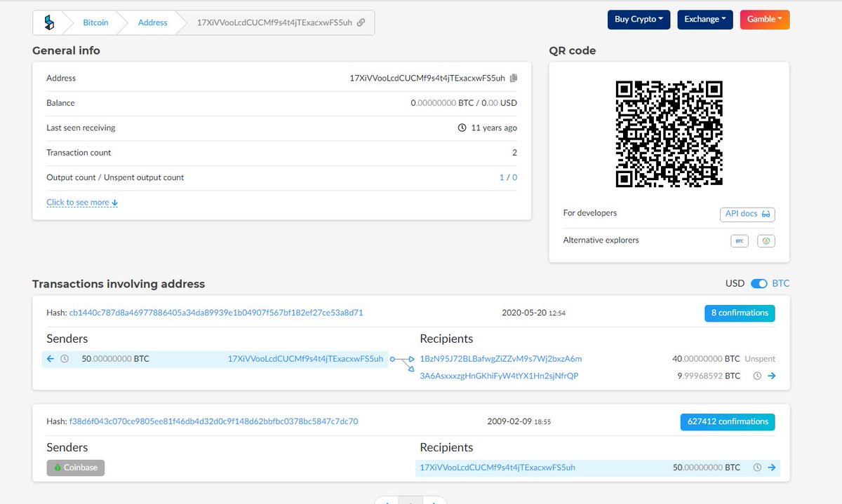Viewport: 842px width, 504px height.
Task: Click the balance value 0.00000000 BTC
Action: click(x=442, y=103)
